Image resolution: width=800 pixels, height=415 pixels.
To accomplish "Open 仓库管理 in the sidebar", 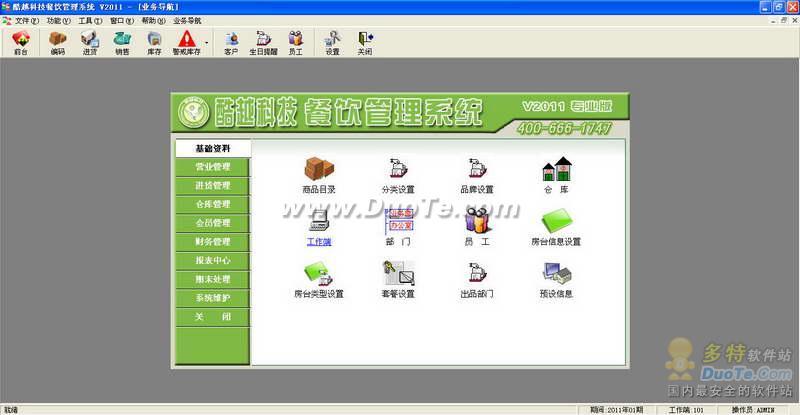I will click(x=213, y=205).
